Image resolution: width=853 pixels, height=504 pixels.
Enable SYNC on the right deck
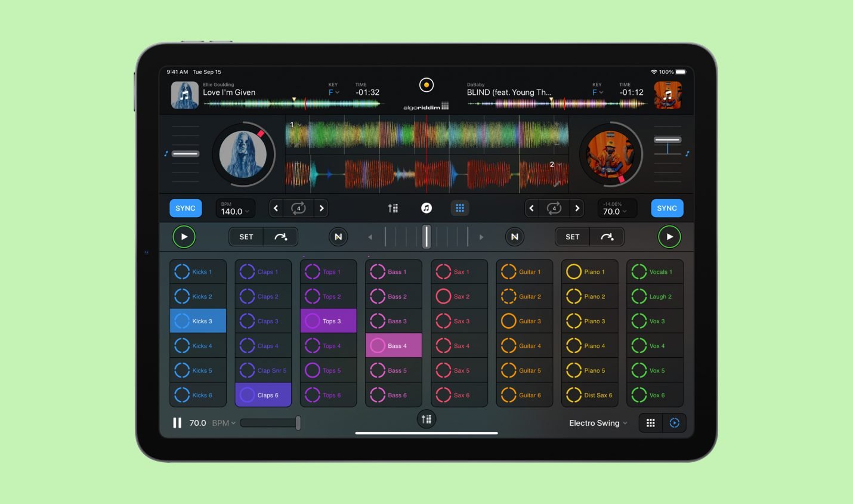pos(666,208)
